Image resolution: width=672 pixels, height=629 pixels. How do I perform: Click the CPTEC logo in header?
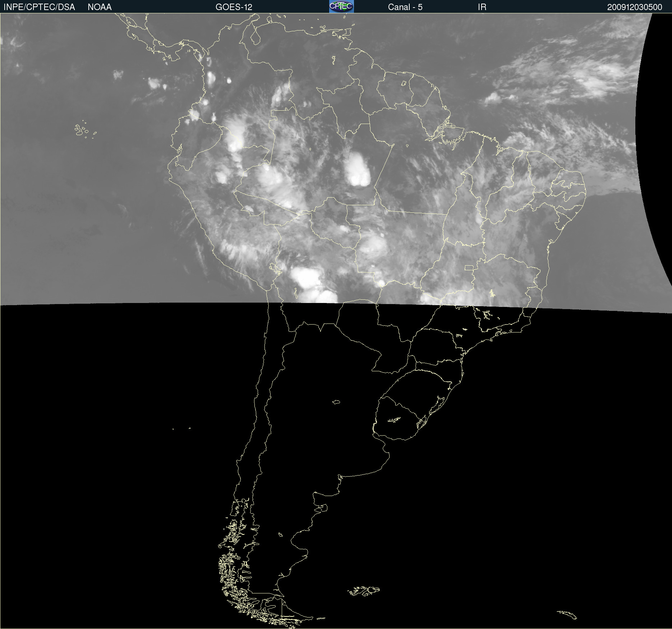tap(341, 6)
